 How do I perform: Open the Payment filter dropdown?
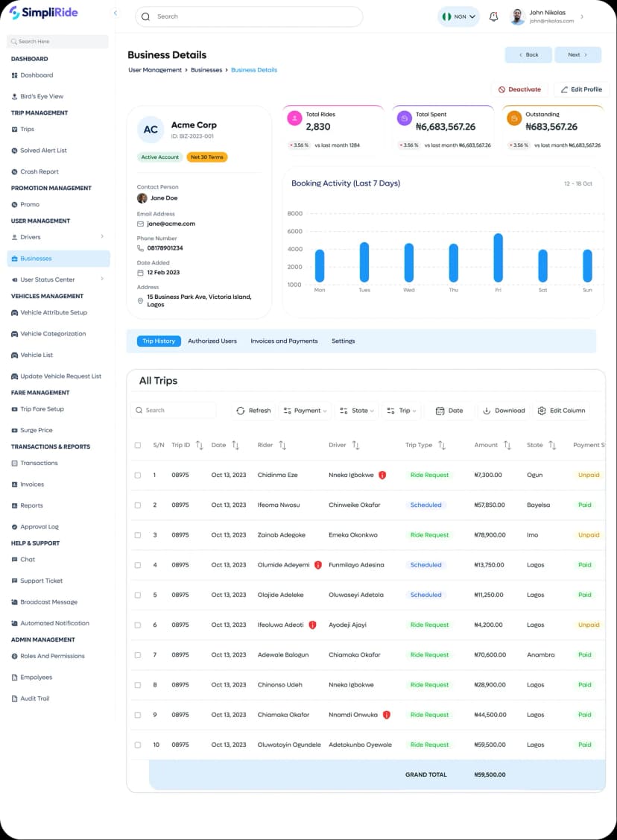tap(305, 411)
